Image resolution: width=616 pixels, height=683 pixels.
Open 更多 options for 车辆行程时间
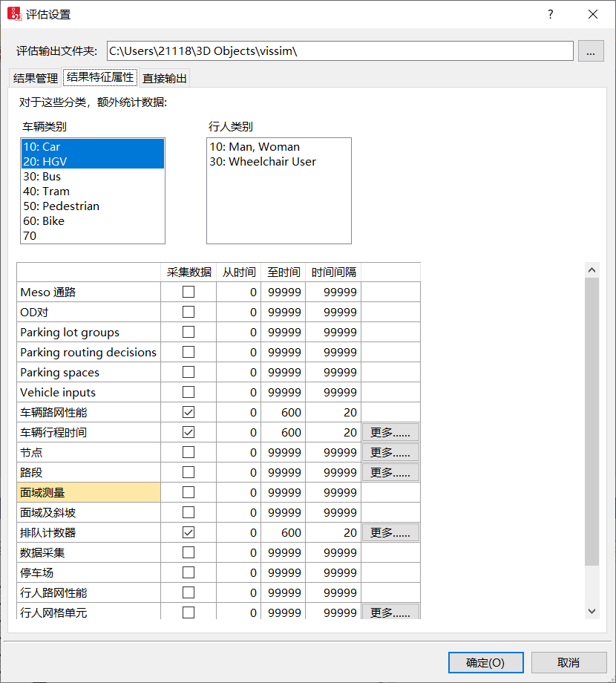(390, 433)
